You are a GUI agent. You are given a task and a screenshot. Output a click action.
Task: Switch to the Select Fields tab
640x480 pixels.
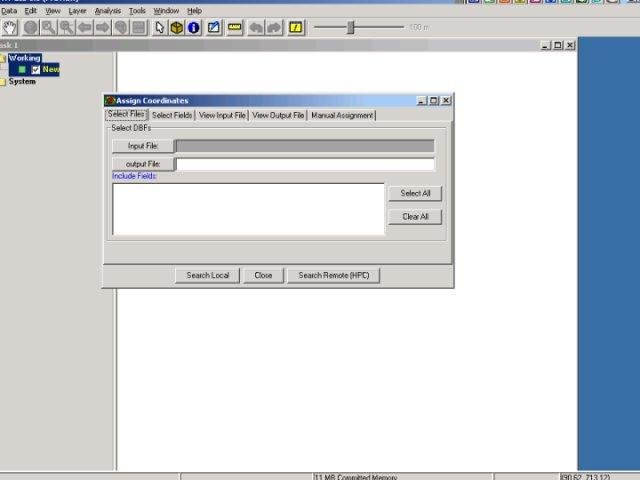click(x=172, y=116)
